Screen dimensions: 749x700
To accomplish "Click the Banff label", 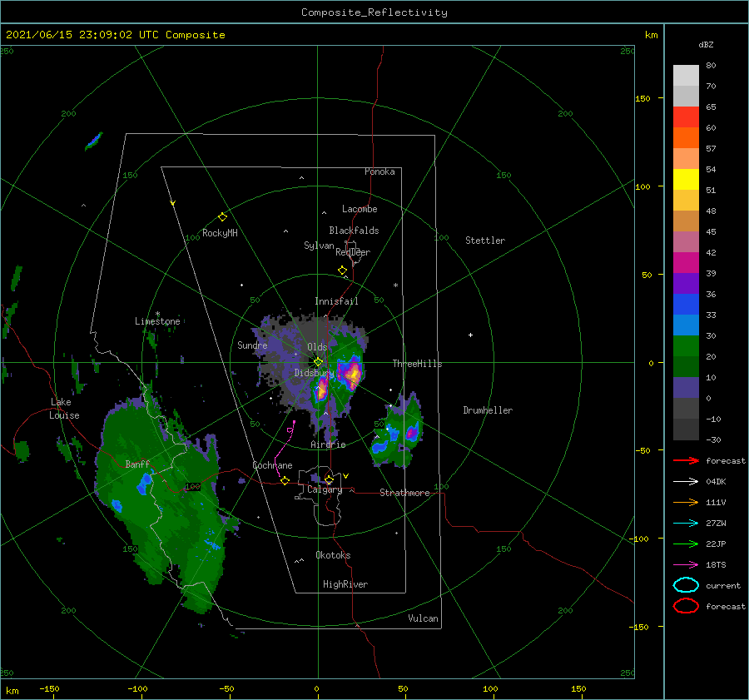I will pos(137,464).
